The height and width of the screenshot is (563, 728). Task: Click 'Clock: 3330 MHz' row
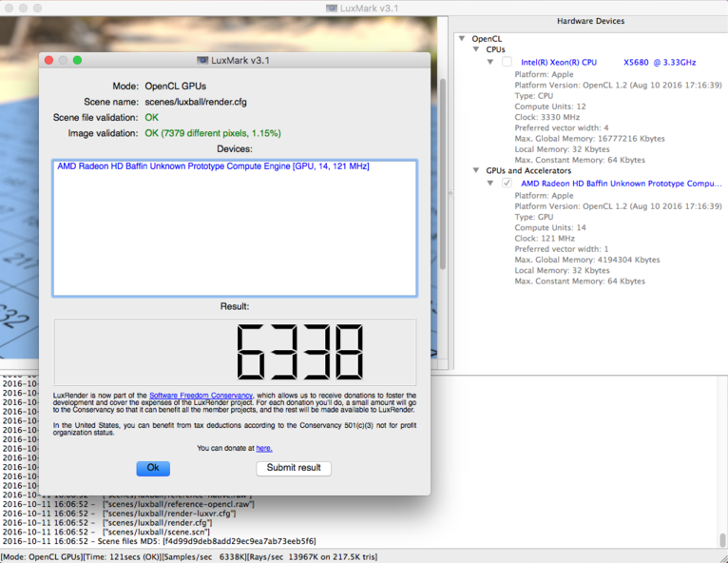546,117
